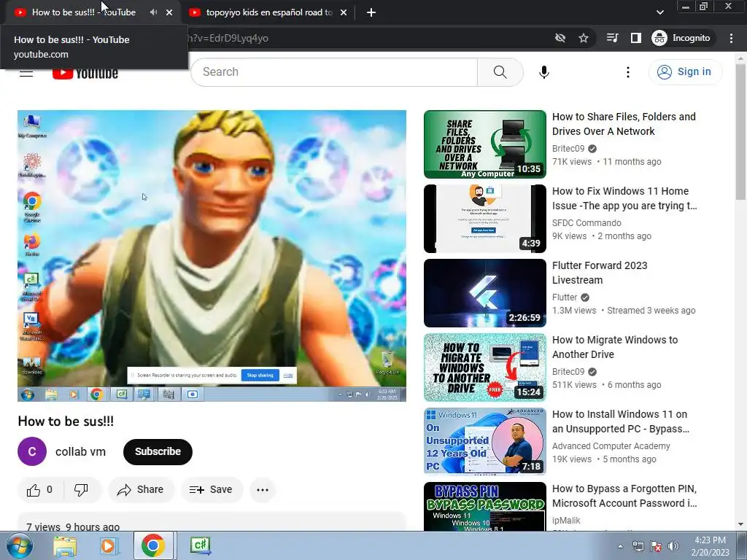Image resolution: width=747 pixels, height=560 pixels.
Task: Switch to 'topoyiyo kids en español' tab
Action: [x=268, y=12]
